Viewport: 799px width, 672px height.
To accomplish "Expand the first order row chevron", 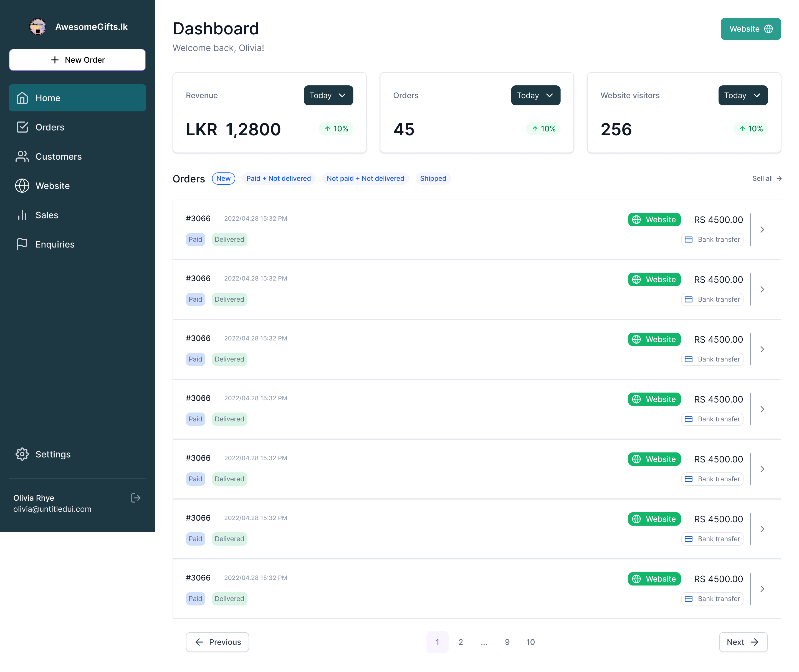I will click(762, 230).
